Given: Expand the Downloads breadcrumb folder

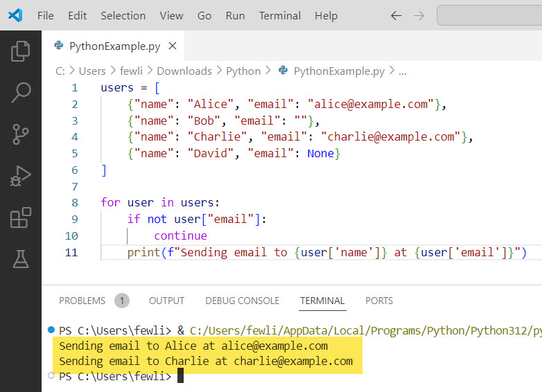Looking at the screenshot, I should point(184,71).
